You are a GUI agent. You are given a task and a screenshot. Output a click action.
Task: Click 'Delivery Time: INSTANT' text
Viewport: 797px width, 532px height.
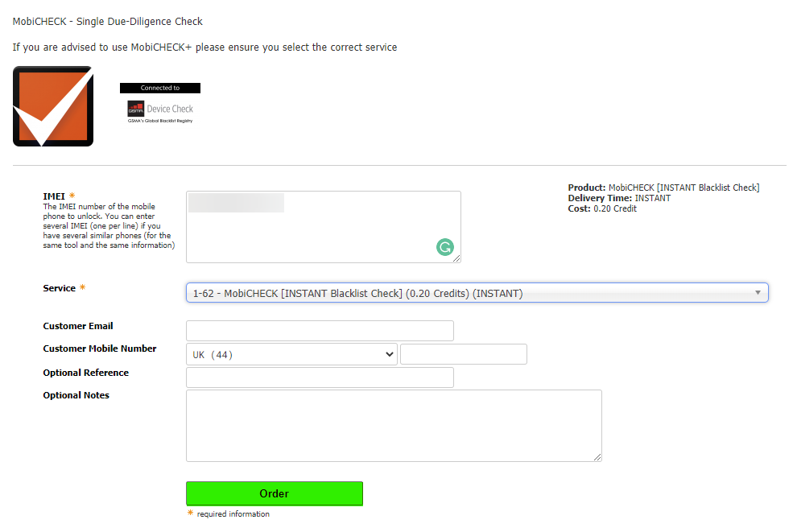coord(619,198)
